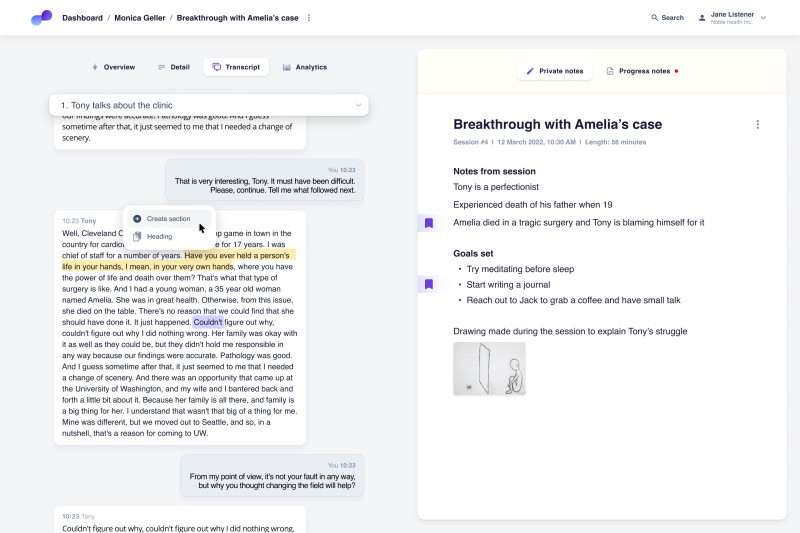The image size is (800, 533).
Task: Switch to the Detail tab
Action: click(x=174, y=67)
